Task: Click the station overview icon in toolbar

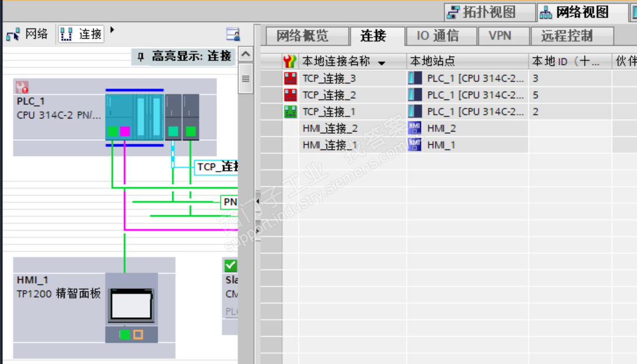Action: click(233, 34)
